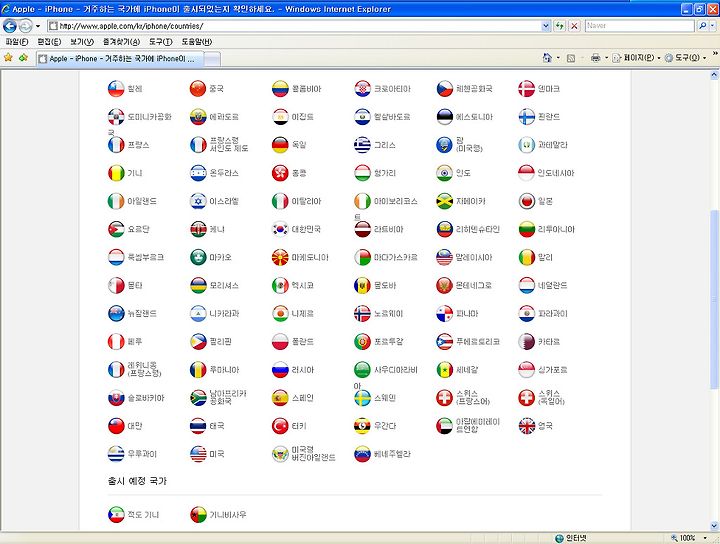Click the Add to Favorites icon
Viewport: 720px width, 544px height.
(x=23, y=57)
